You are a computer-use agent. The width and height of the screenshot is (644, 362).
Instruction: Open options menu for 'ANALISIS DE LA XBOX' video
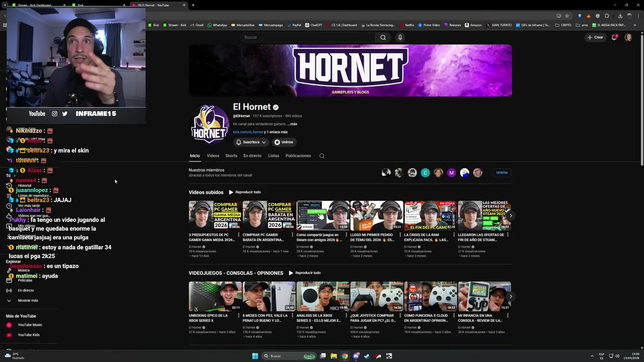(x=346, y=316)
